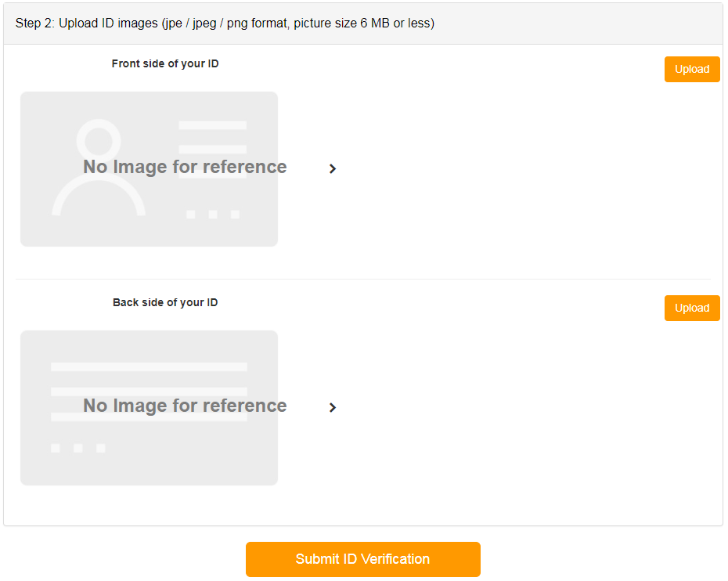Click the chevron arrow beside back ID placeholder

[333, 407]
